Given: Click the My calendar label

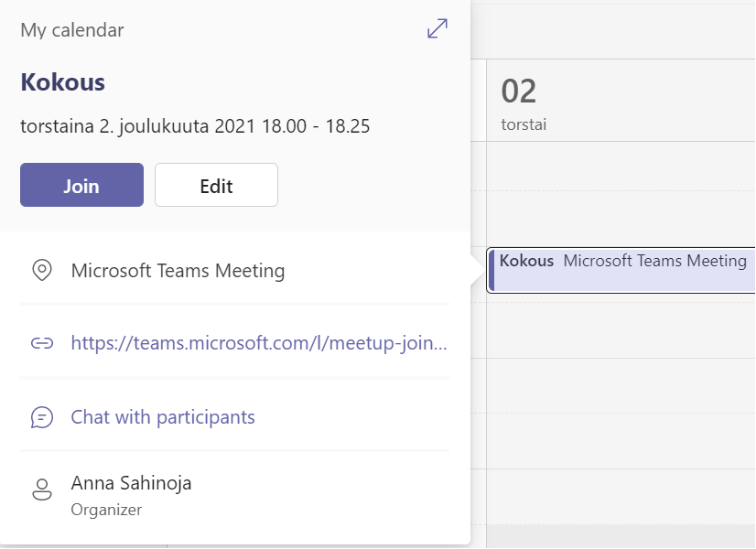Looking at the screenshot, I should coord(72,30).
